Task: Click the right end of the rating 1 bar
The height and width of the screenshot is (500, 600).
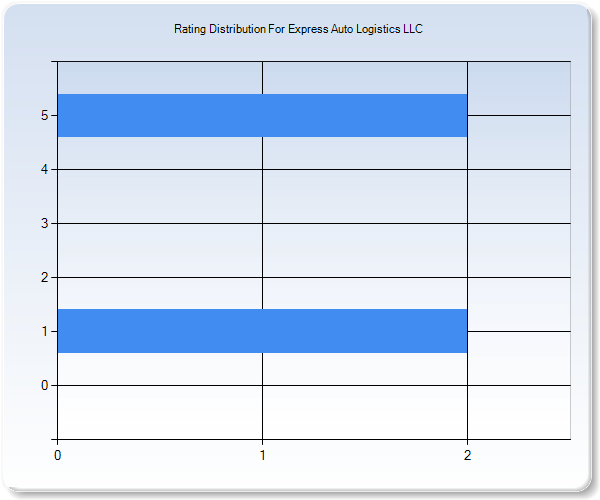Action: [460, 331]
